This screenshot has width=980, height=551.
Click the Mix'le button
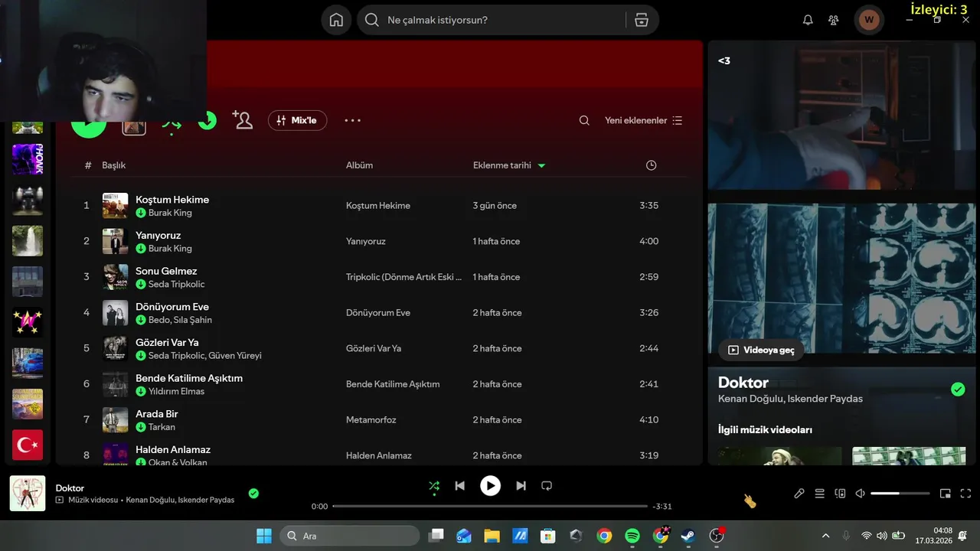coord(297,120)
